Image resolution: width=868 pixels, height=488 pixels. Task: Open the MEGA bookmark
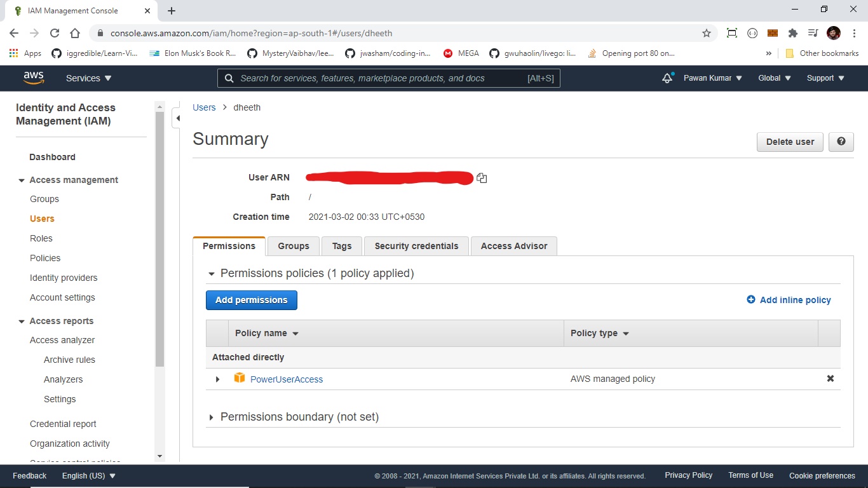click(461, 53)
